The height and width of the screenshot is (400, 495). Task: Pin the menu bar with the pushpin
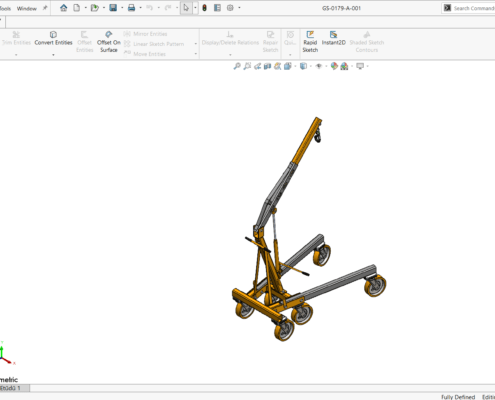[45, 8]
